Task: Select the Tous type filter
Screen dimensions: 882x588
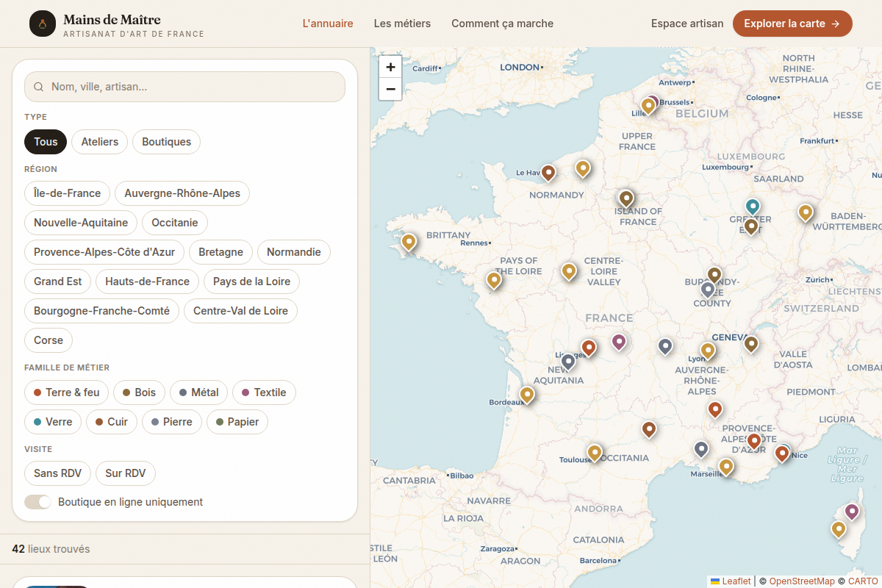Action: [x=46, y=142]
